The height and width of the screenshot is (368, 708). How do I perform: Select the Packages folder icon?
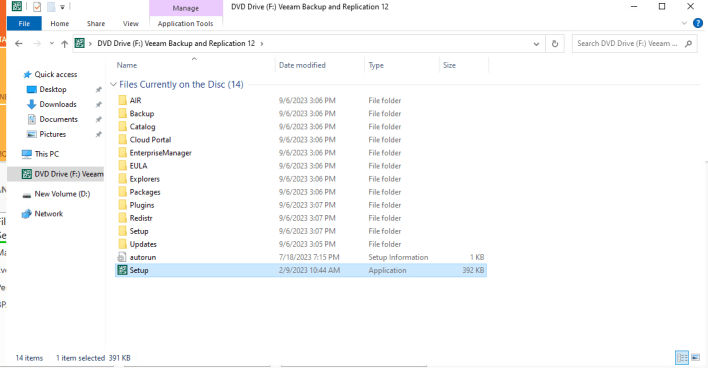(122, 192)
